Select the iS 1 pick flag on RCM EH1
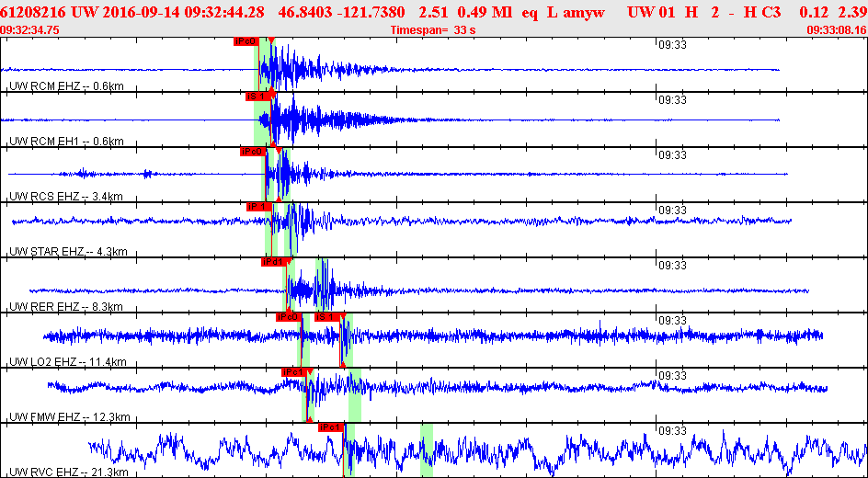Image resolution: width=868 pixels, height=478 pixels. (256, 96)
